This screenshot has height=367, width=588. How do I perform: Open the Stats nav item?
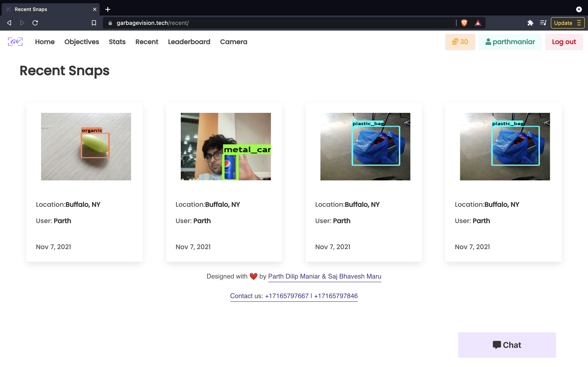[x=117, y=42]
